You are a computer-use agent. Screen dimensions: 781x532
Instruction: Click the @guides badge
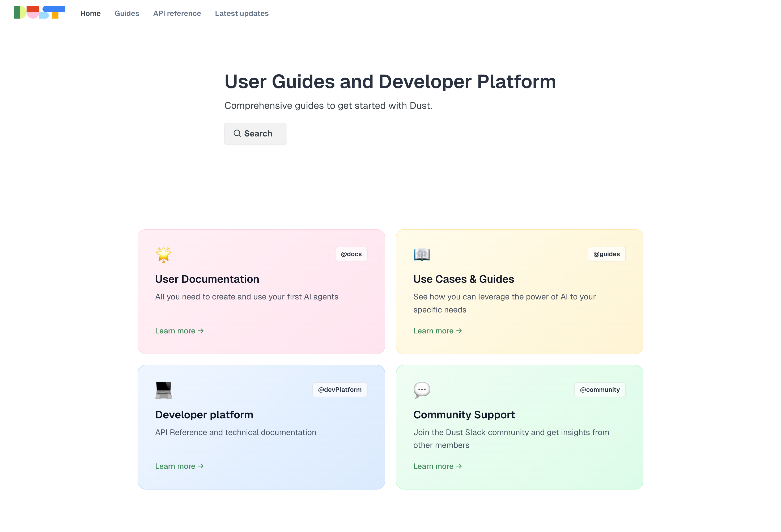pyautogui.click(x=606, y=254)
